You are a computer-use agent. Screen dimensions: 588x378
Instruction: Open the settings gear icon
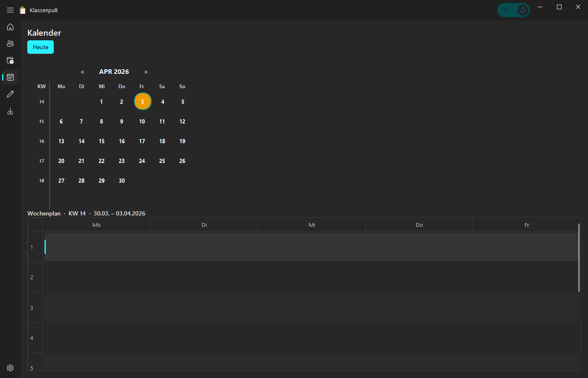pyautogui.click(x=10, y=368)
